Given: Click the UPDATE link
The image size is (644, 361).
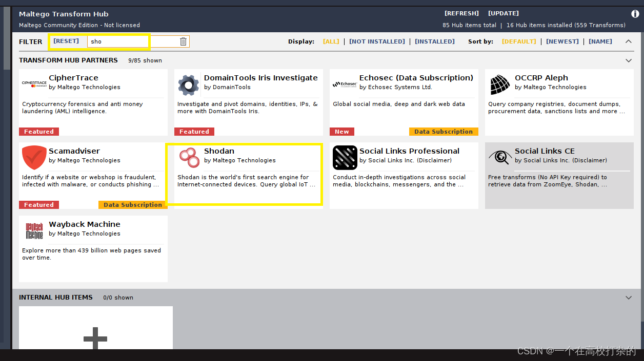Looking at the screenshot, I should click(x=504, y=13).
